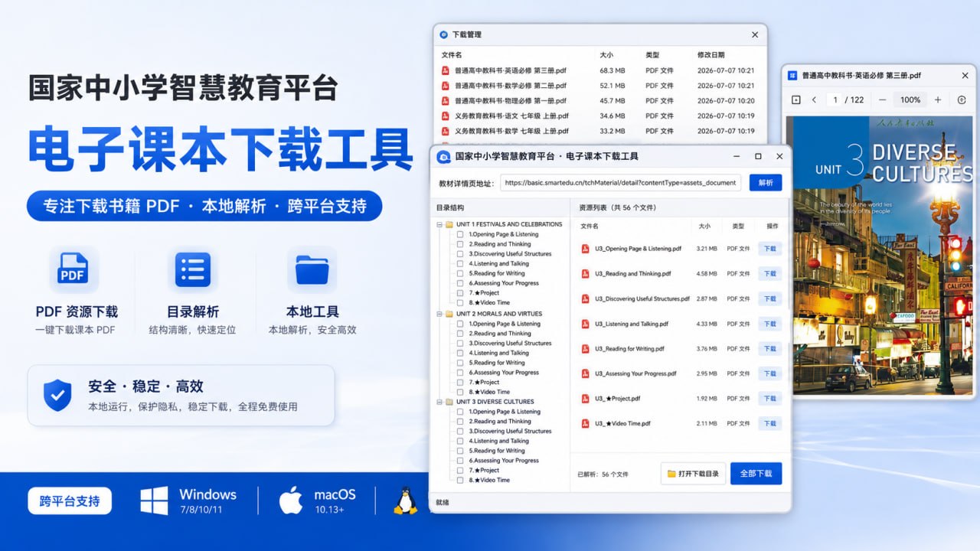Click the 全部下载 button
Image resolution: width=980 pixels, height=551 pixels.
(756, 474)
